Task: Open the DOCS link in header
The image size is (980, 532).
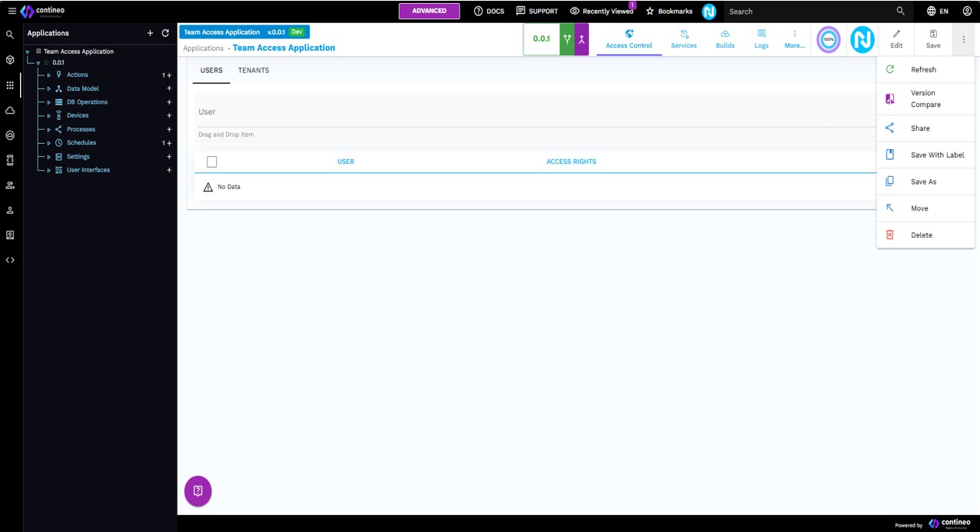Action: [x=489, y=12]
